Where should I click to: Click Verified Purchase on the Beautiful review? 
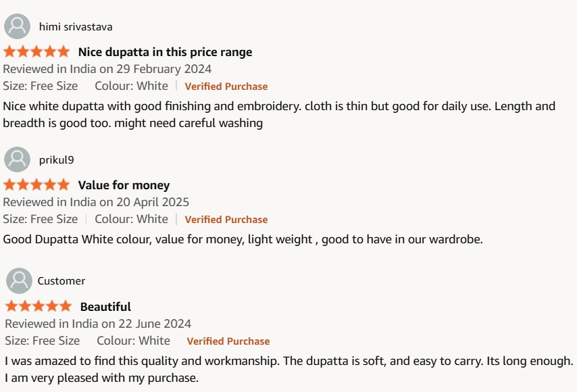point(228,341)
